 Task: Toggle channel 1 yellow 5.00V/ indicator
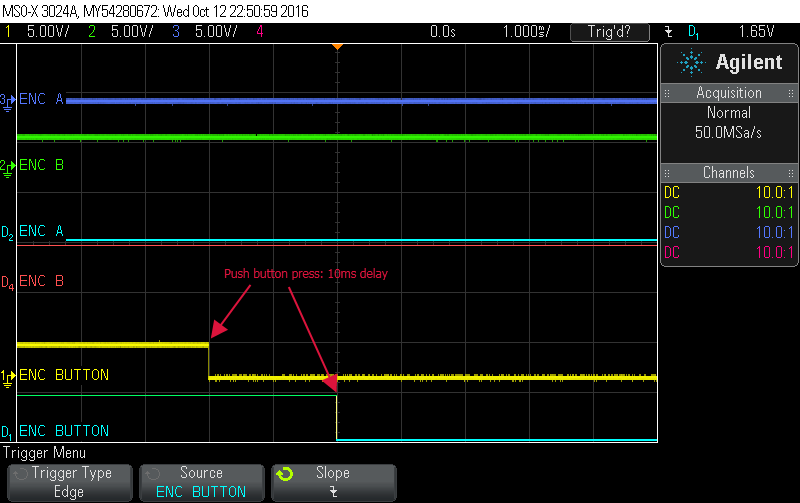(x=37, y=32)
